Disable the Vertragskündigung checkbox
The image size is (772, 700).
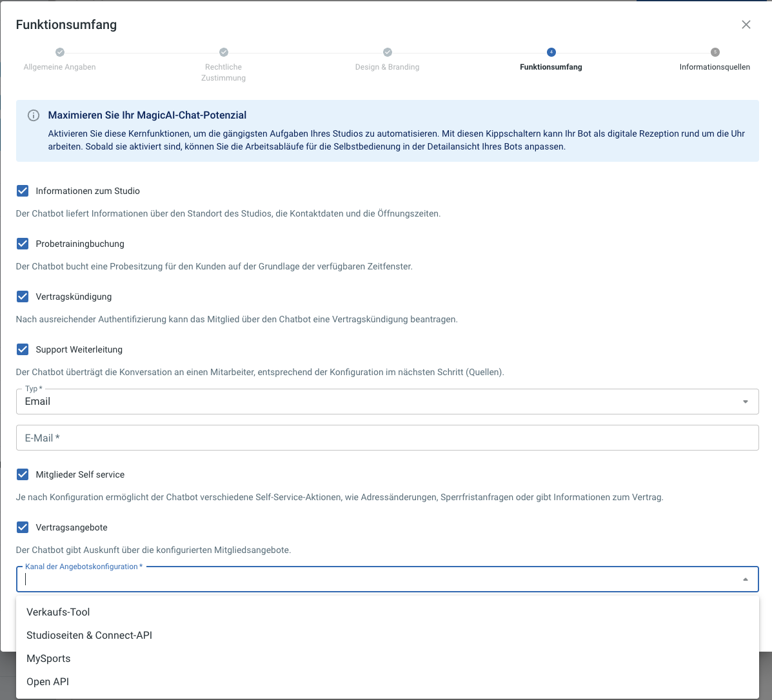[23, 297]
